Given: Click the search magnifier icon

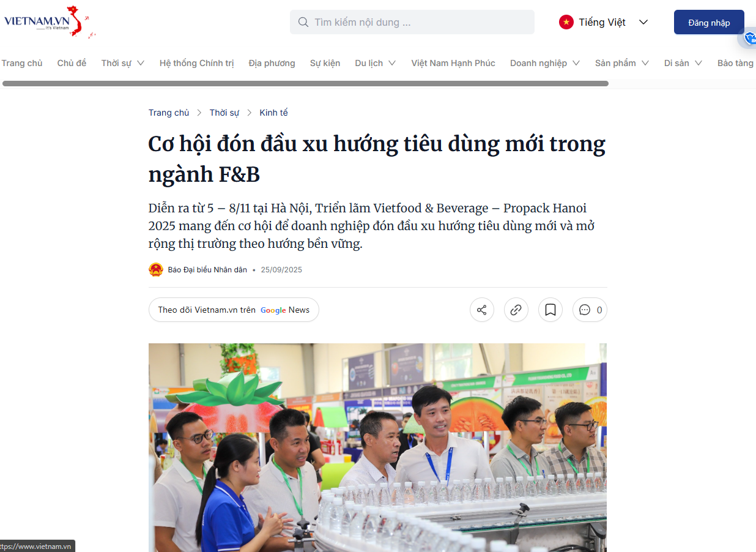Looking at the screenshot, I should click(x=303, y=22).
